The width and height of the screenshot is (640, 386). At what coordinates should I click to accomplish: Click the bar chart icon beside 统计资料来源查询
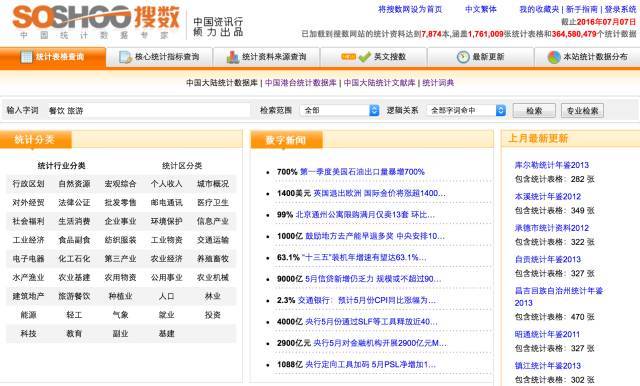pyautogui.click(x=232, y=57)
